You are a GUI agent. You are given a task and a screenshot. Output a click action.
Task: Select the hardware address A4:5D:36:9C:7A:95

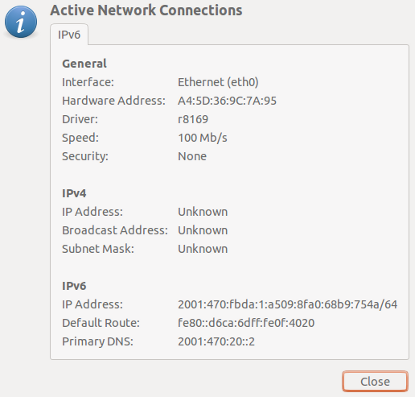(x=227, y=101)
